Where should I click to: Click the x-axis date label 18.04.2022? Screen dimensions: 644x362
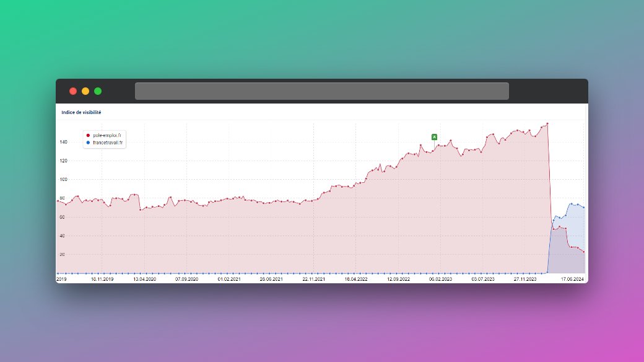click(356, 279)
